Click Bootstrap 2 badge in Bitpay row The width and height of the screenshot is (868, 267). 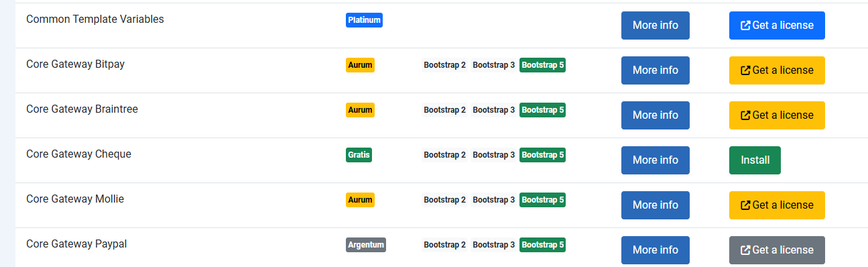coord(444,65)
